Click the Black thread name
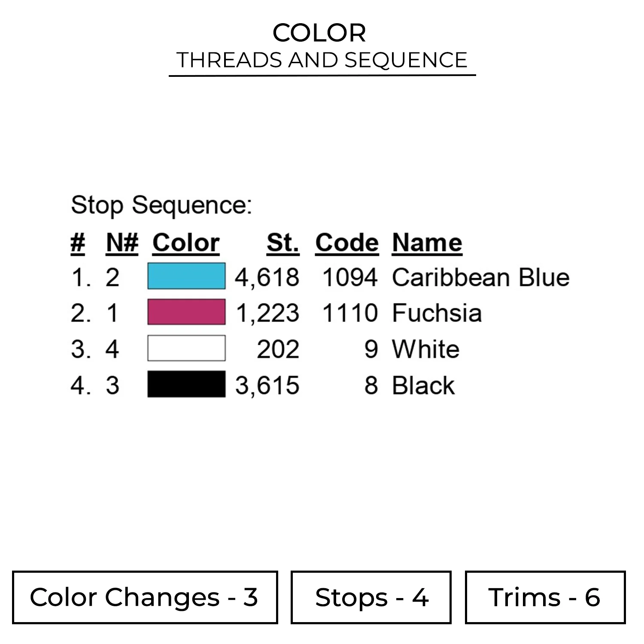Viewport: 644px width, 644px height. [x=423, y=385]
